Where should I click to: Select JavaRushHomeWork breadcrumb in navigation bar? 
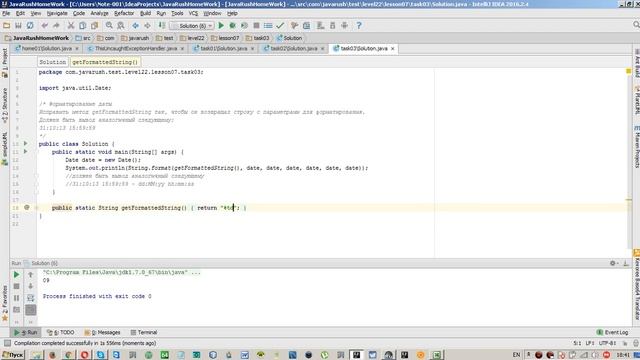37,38
